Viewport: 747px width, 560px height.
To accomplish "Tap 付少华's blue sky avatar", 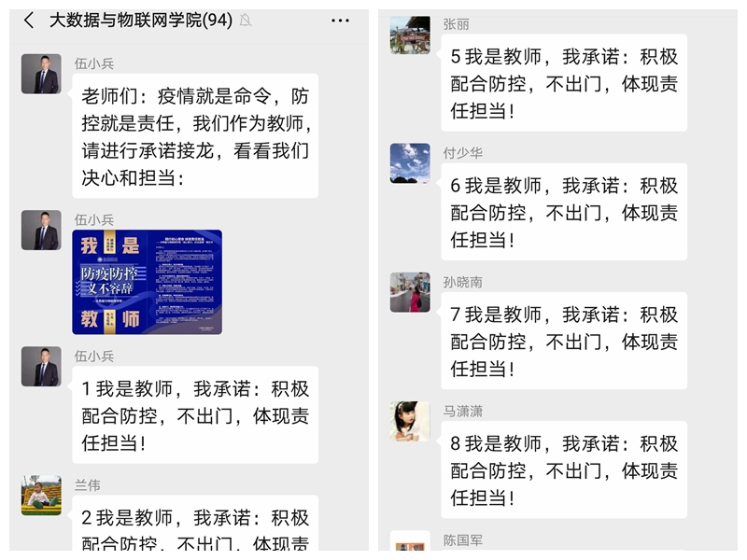I will (x=410, y=163).
